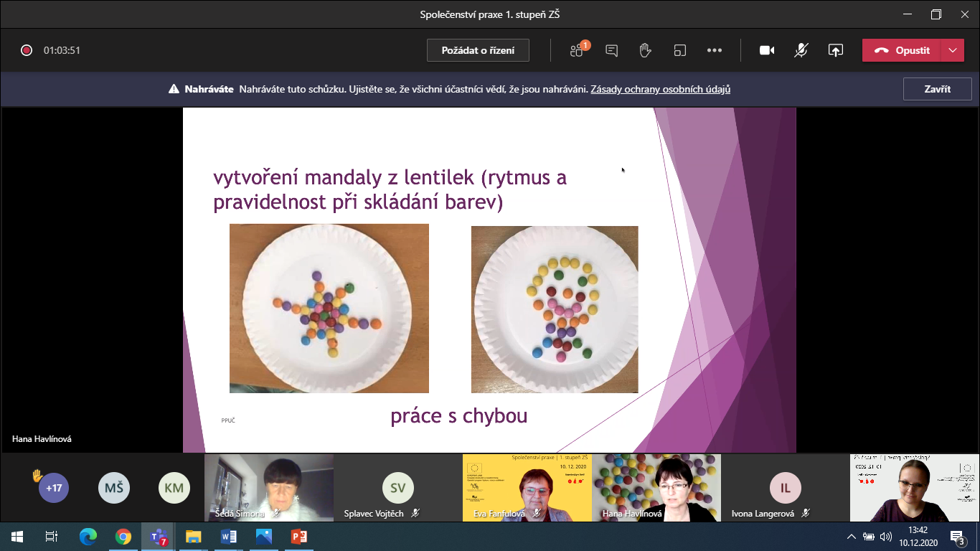
Task: Toggle the camera on or off
Action: point(767,50)
